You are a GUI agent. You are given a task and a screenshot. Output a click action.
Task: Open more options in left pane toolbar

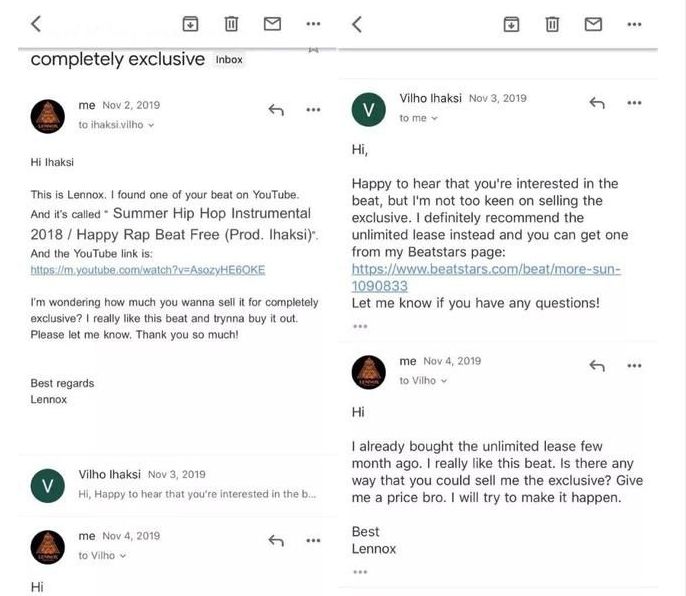[x=313, y=24]
